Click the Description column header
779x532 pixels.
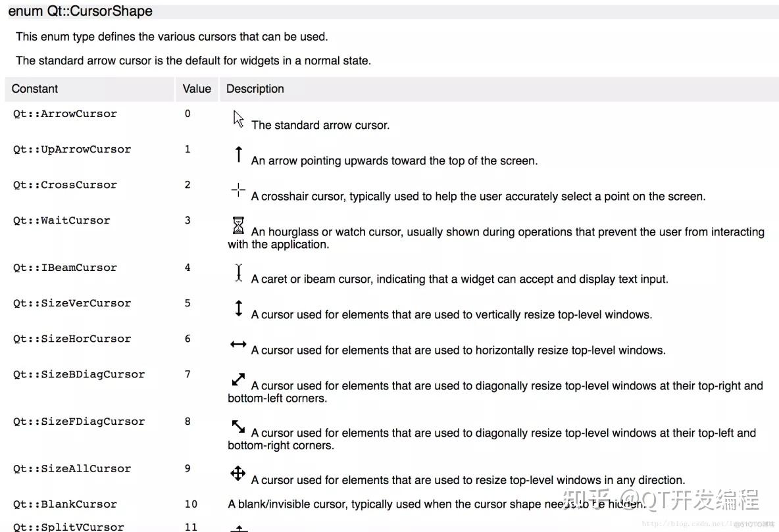click(x=255, y=89)
